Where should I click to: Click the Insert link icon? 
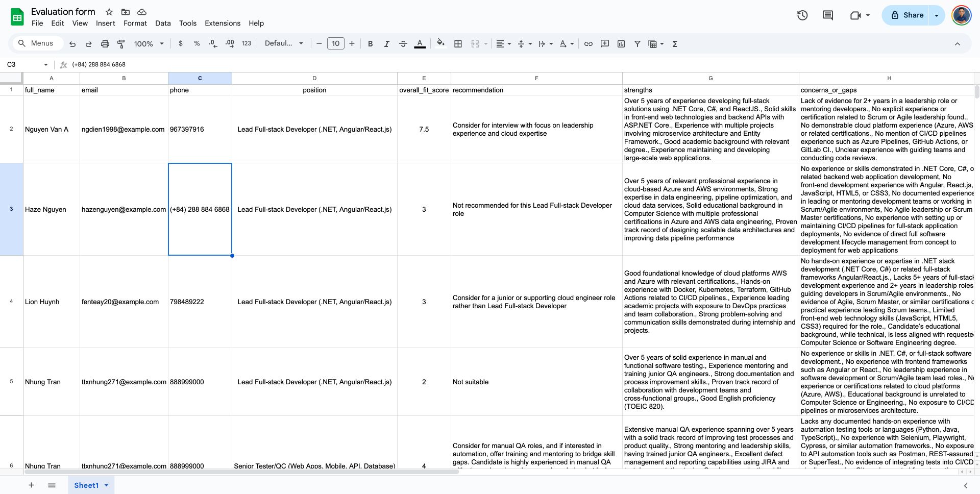coord(588,44)
